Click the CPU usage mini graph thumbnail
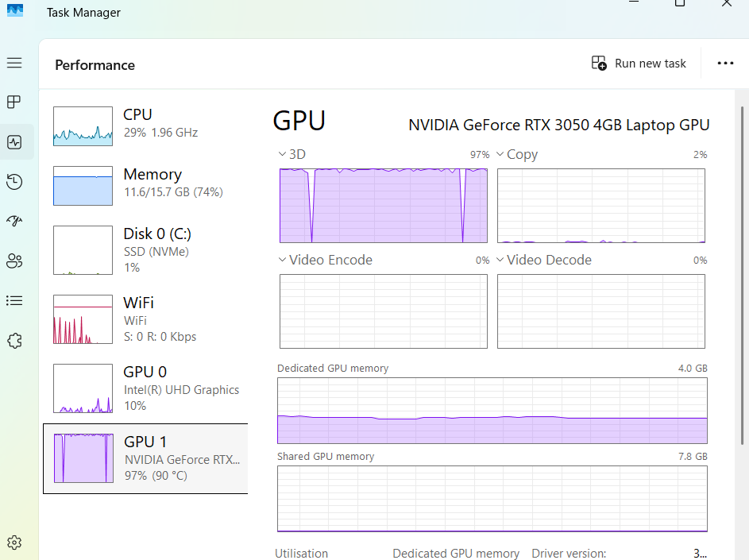The width and height of the screenshot is (749, 560). pyautogui.click(x=83, y=126)
